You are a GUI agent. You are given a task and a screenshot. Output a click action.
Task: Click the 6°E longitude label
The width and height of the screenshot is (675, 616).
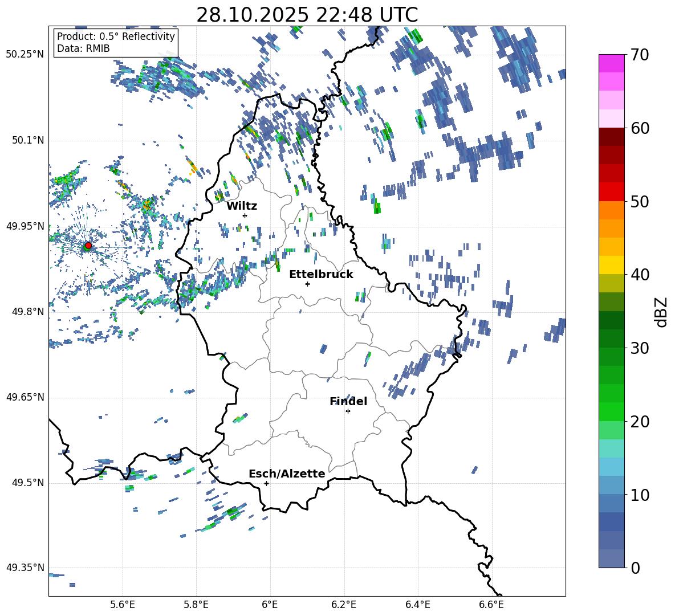(x=270, y=605)
